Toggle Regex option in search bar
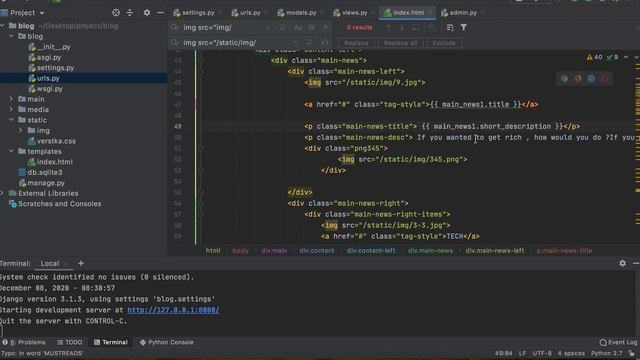The image size is (640, 360). click(325, 27)
